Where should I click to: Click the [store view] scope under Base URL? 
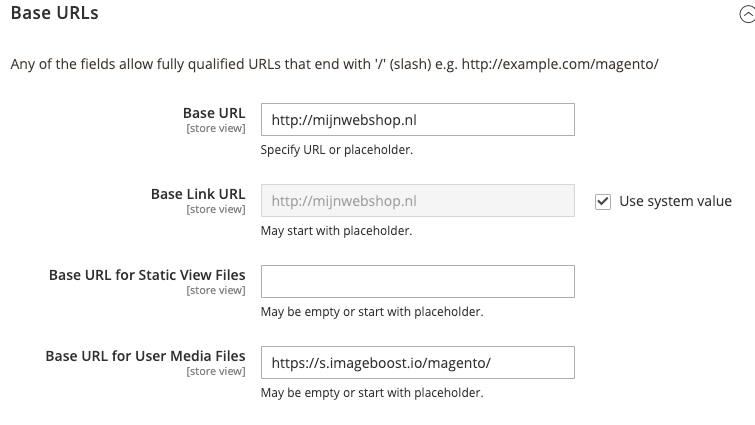click(216, 129)
